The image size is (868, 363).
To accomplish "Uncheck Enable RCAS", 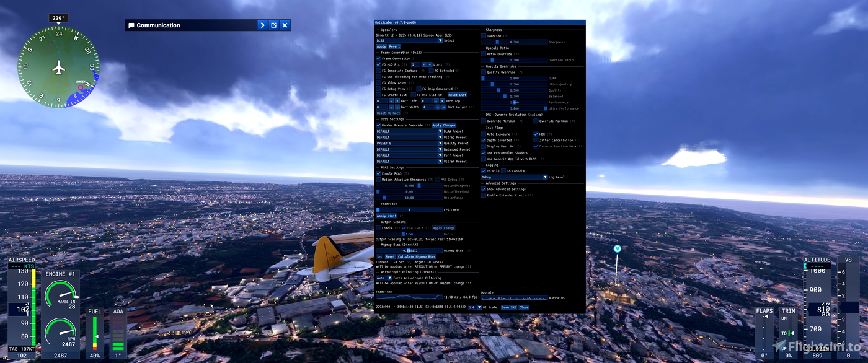I will [x=378, y=173].
